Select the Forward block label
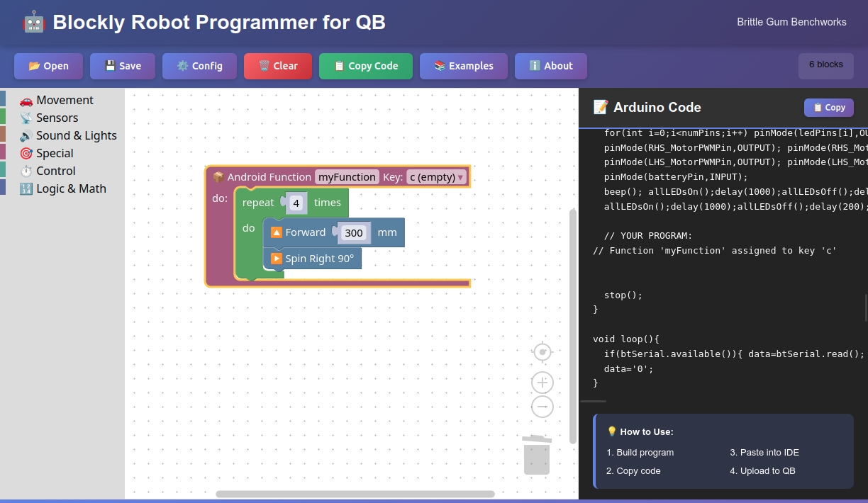 coord(306,232)
